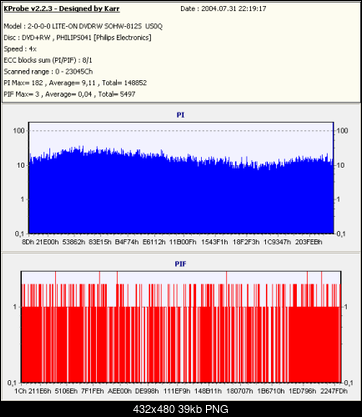Click the PIF x-axis label 'AEE00h'
362x417 pixels.
tap(120, 391)
